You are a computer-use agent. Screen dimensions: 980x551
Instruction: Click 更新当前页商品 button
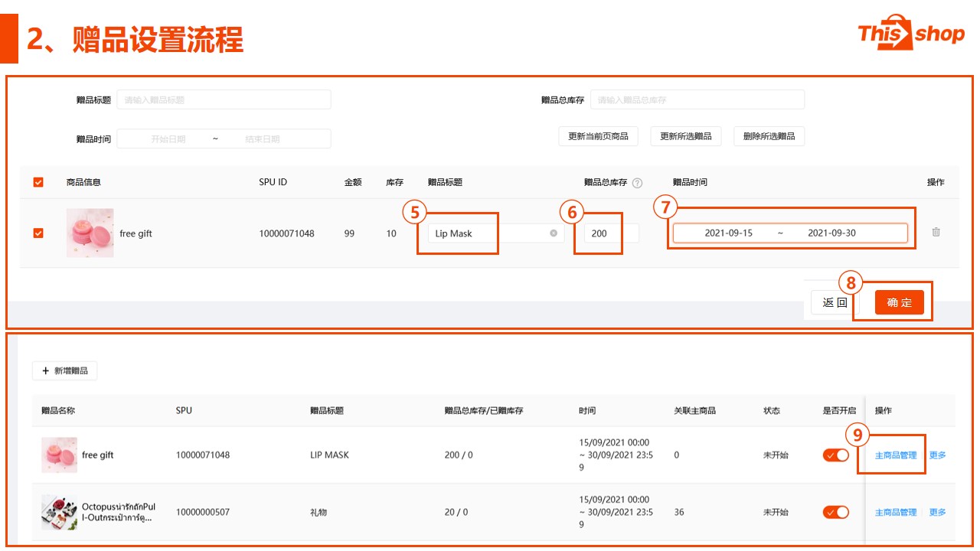pyautogui.click(x=598, y=136)
